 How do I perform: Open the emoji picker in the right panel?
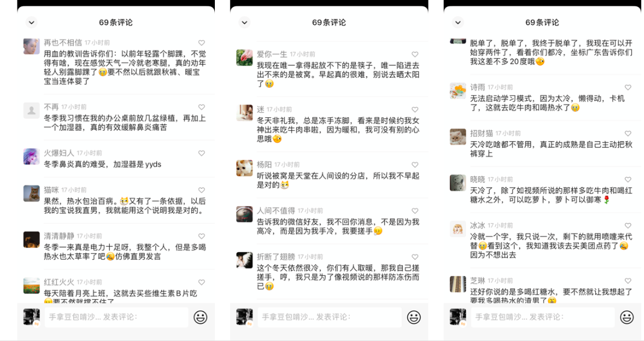(627, 317)
